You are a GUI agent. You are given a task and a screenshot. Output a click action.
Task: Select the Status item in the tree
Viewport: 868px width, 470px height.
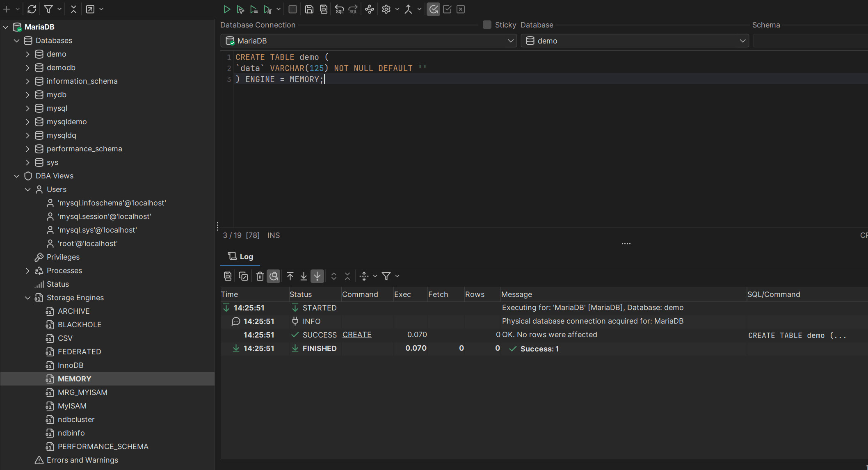coord(57,284)
